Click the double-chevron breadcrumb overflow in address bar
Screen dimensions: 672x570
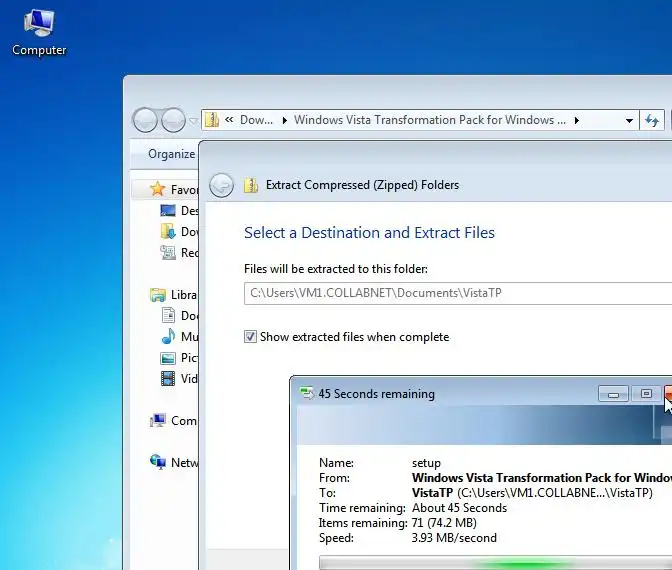click(229, 120)
